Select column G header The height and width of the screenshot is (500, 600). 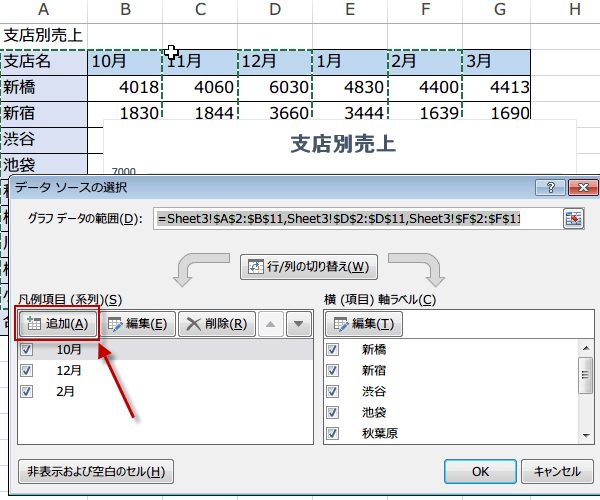(497, 10)
